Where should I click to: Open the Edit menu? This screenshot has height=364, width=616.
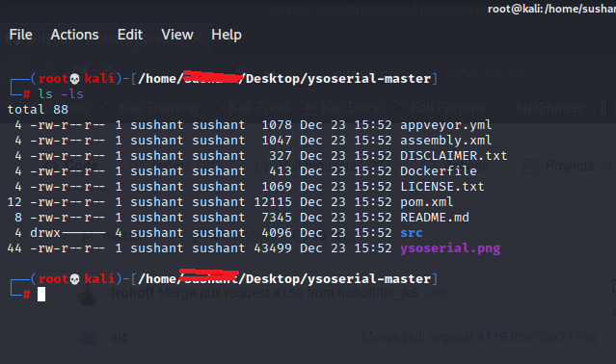click(x=130, y=35)
